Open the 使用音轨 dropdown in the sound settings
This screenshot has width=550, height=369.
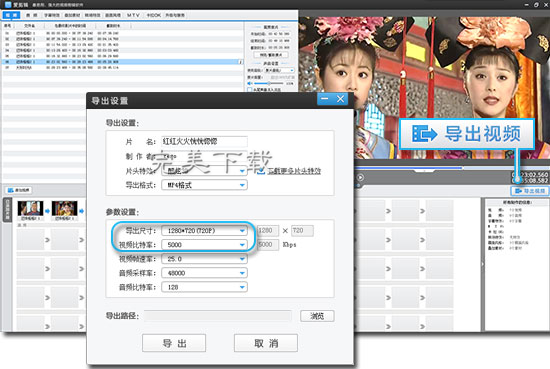(279, 70)
